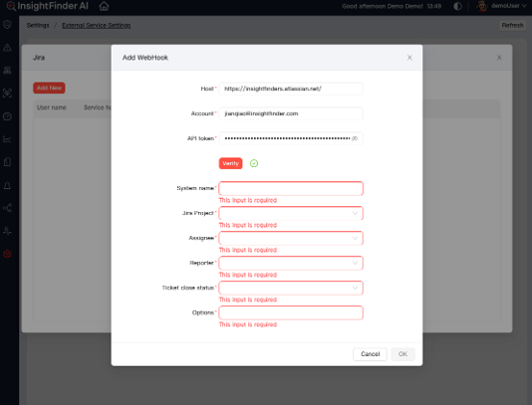Image resolution: width=532 pixels, height=405 pixels.
Task: Open the alert triangle sidebar icon
Action: tap(7, 48)
